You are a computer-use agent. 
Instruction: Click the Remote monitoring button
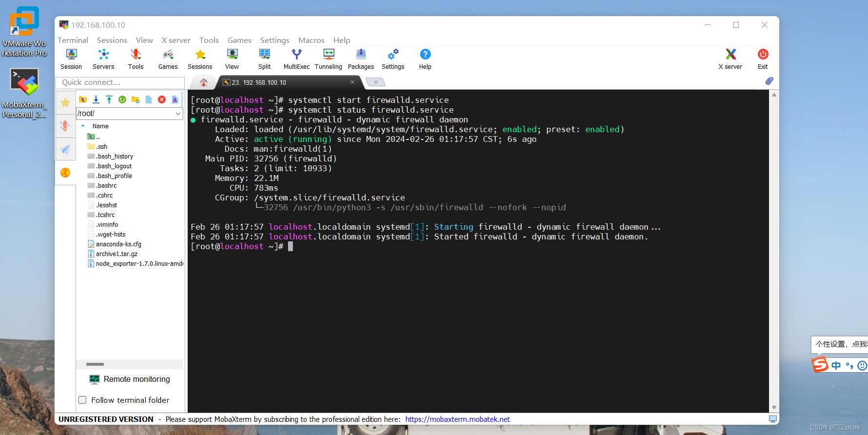pyautogui.click(x=130, y=379)
